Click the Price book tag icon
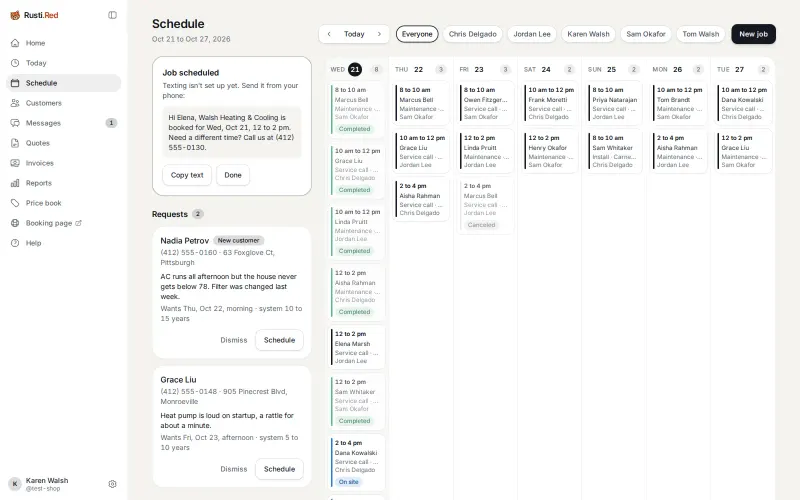This screenshot has height=500, width=800. (x=15, y=203)
